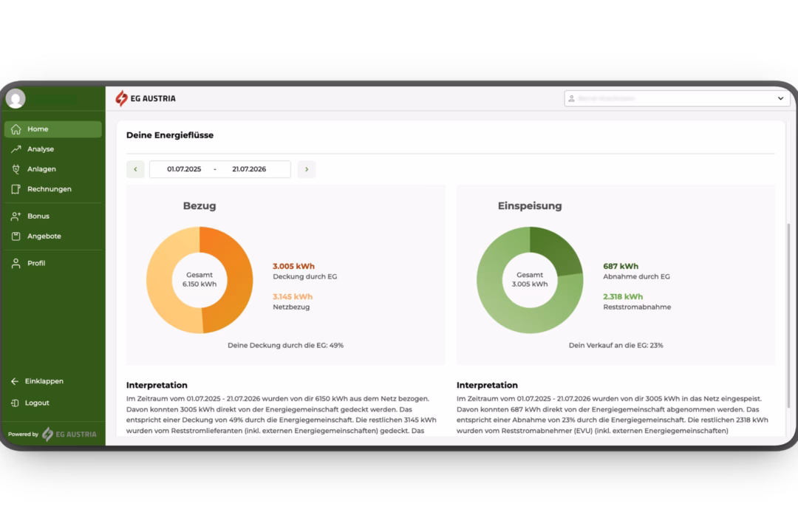Screen dimensions: 798x532
Task: Click the Logout door icon
Action: point(15,403)
